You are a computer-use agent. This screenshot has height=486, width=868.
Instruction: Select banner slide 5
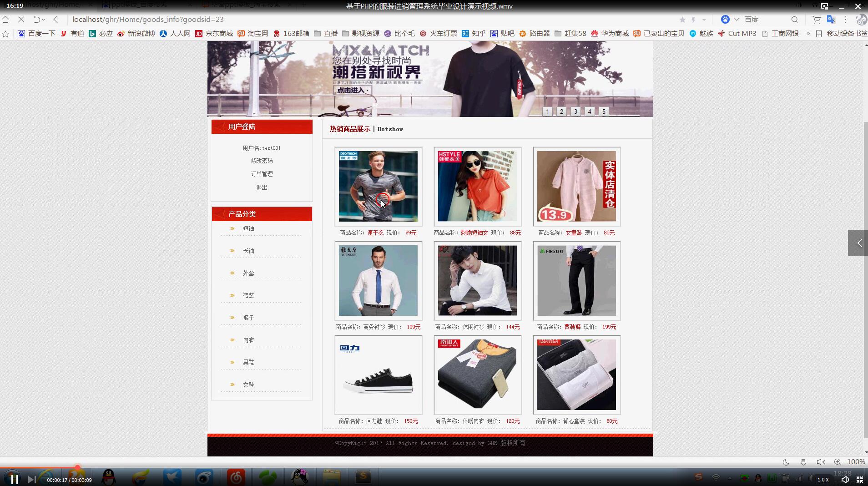604,111
